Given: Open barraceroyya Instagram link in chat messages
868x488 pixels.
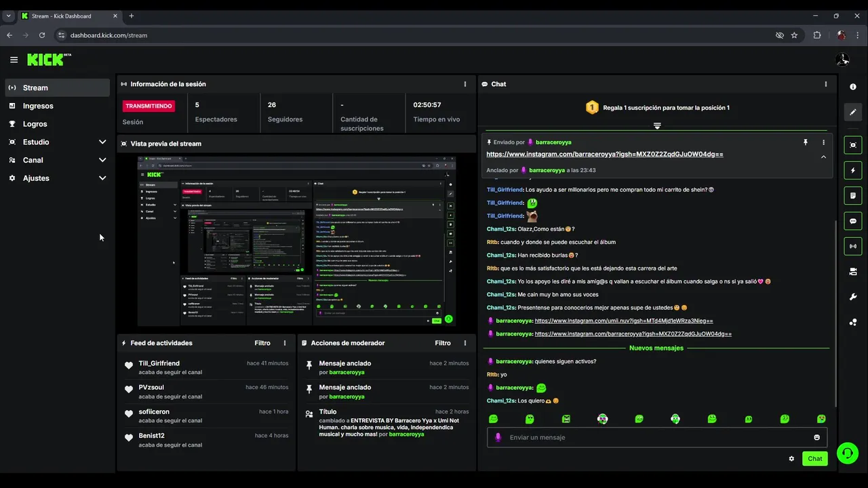Looking at the screenshot, I should pos(633,333).
